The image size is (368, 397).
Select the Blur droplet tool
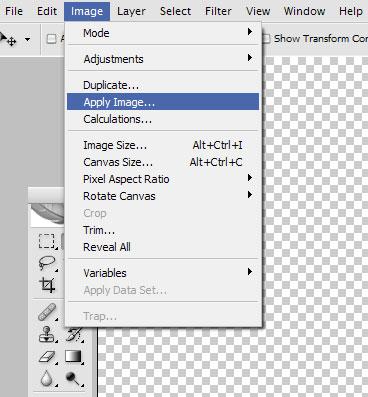coord(47,378)
